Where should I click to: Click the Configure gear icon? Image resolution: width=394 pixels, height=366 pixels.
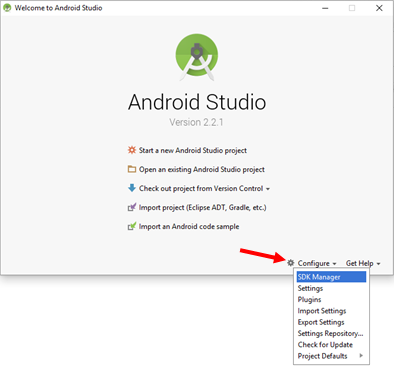click(x=291, y=263)
